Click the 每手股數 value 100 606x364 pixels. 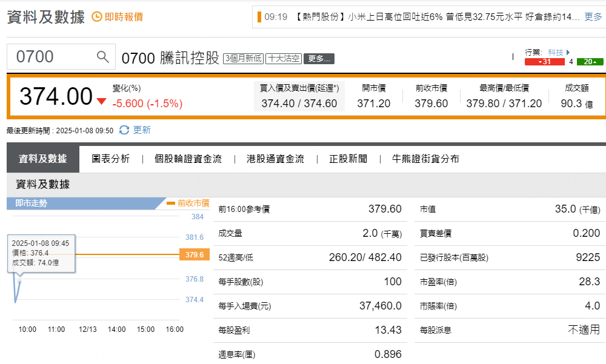pos(393,281)
